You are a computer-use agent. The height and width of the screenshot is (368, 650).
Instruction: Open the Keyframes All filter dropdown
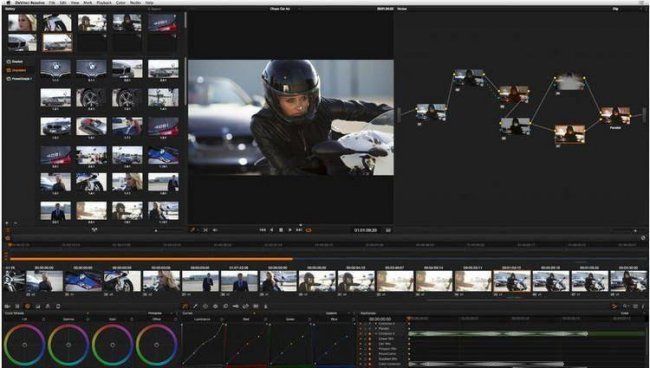[x=625, y=313]
